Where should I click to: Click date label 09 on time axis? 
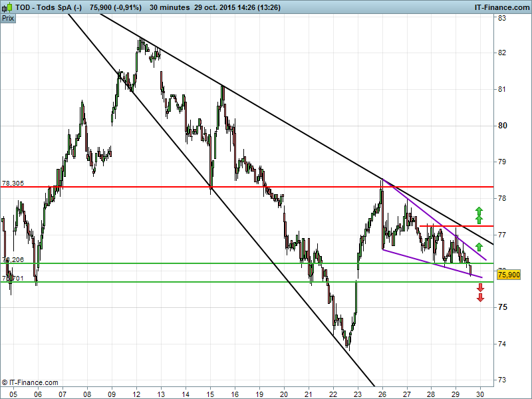(x=112, y=394)
